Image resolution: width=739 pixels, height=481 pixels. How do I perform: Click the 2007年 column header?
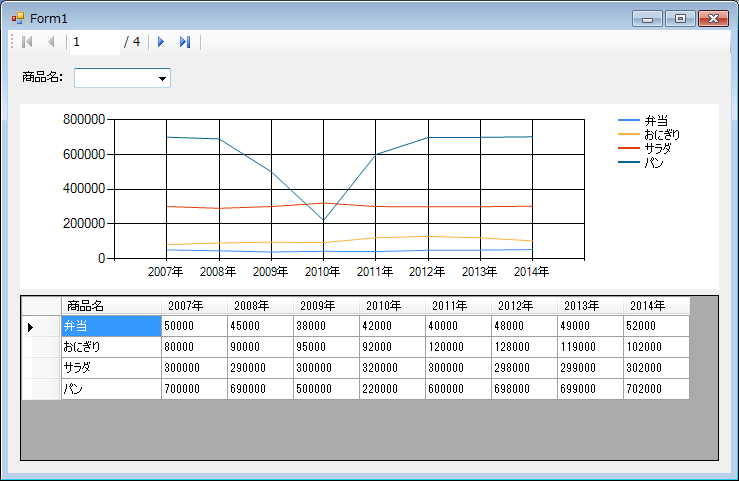point(194,305)
